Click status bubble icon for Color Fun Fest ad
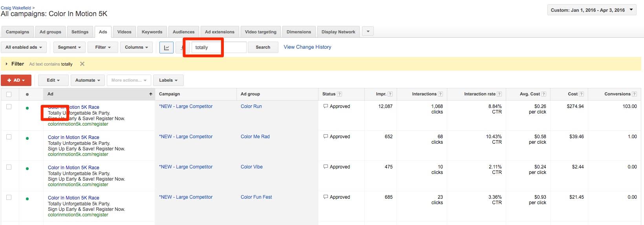The height and width of the screenshot is (225, 644). pyautogui.click(x=326, y=197)
